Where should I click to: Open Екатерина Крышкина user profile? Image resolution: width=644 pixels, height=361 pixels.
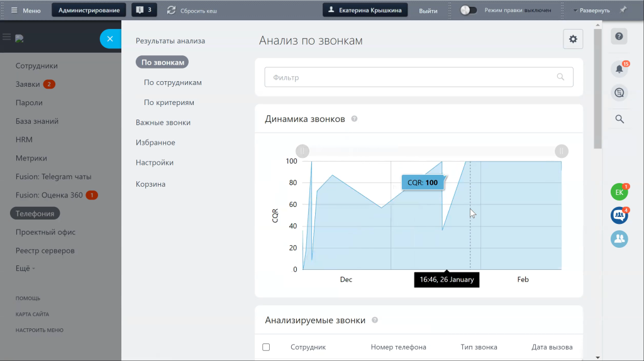pyautogui.click(x=365, y=10)
